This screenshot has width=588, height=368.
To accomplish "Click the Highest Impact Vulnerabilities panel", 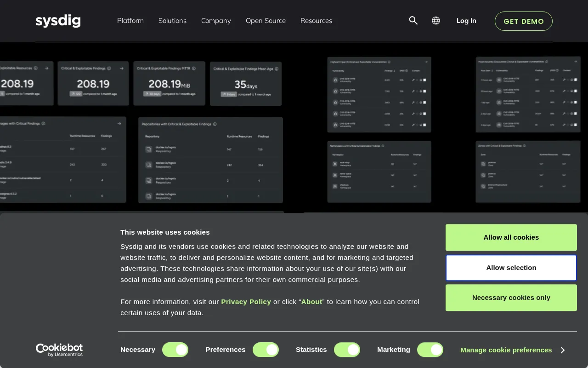I will (x=379, y=95).
